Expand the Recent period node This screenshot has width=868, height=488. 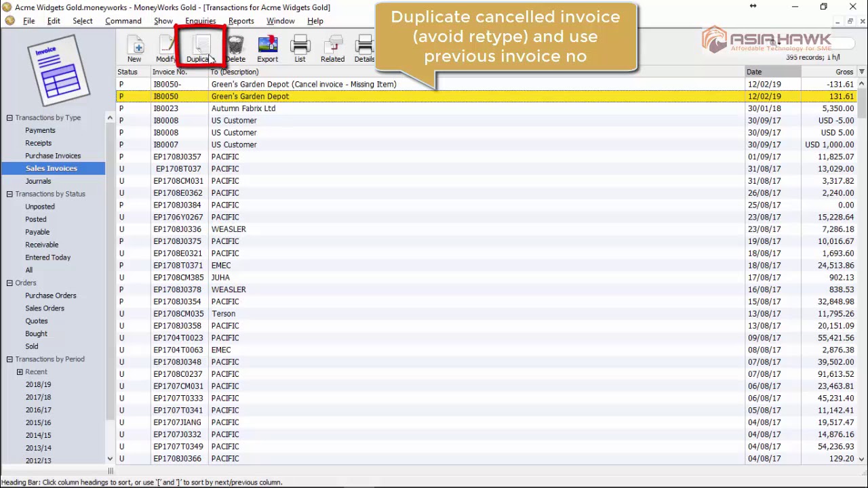[20, 372]
